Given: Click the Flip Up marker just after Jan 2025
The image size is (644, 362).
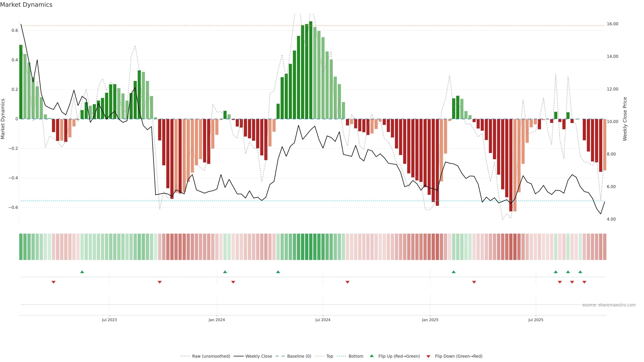Looking at the screenshot, I should pos(453,272).
